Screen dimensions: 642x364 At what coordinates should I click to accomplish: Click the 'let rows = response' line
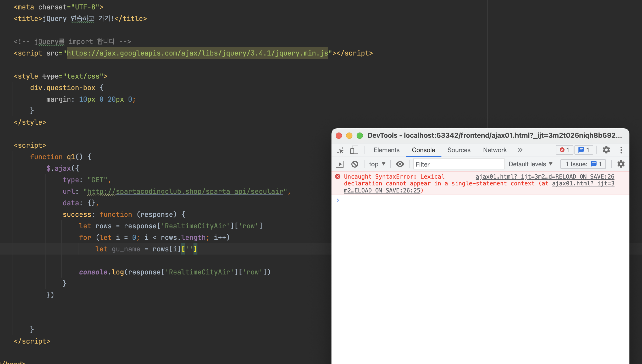click(x=171, y=226)
